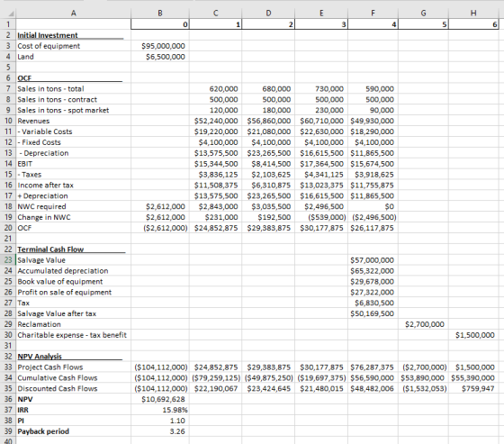Select the $22,190,067 discounted cash flow cell
The height and width of the screenshot is (444, 504).
coord(216,388)
